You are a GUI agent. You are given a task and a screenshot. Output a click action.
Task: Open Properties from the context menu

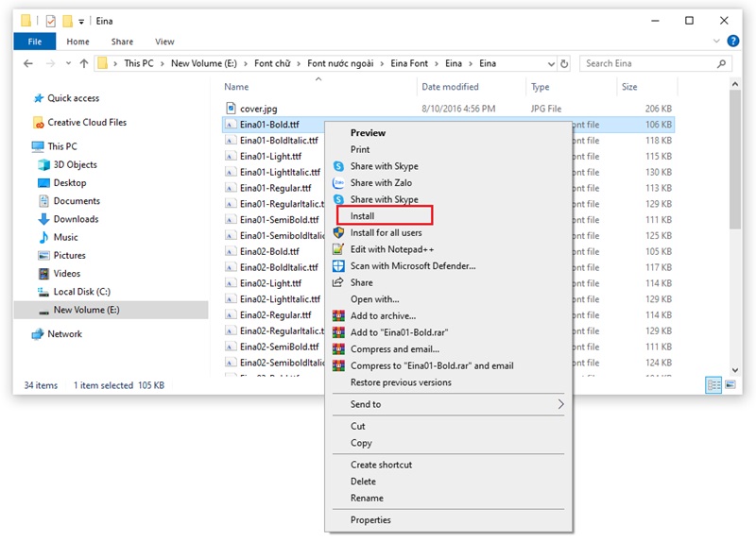(x=370, y=520)
